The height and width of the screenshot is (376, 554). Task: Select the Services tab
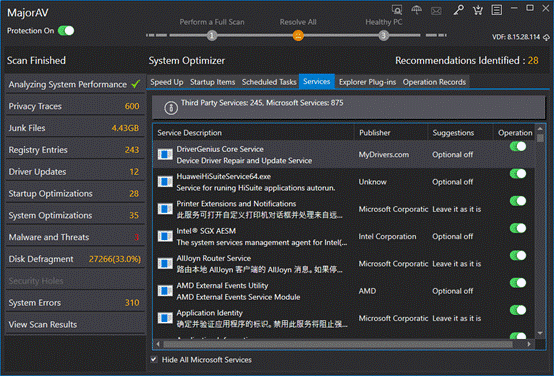coord(317,82)
